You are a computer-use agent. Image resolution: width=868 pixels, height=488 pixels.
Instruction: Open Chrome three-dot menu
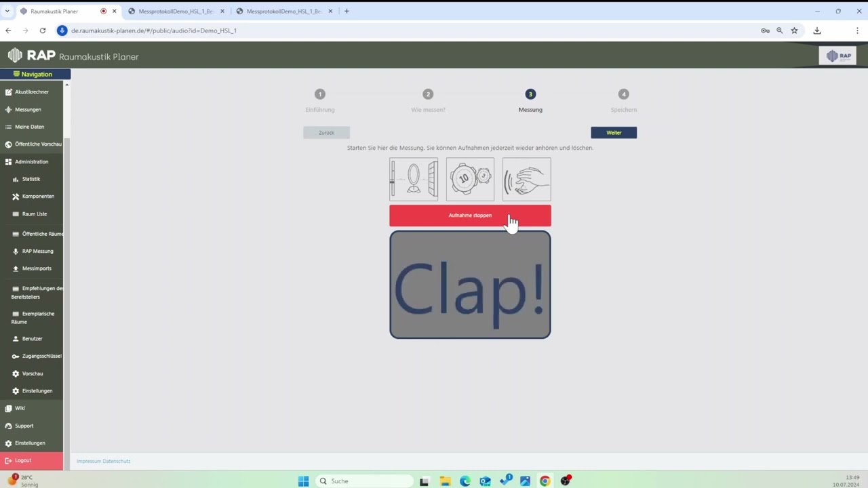pyautogui.click(x=858, y=30)
